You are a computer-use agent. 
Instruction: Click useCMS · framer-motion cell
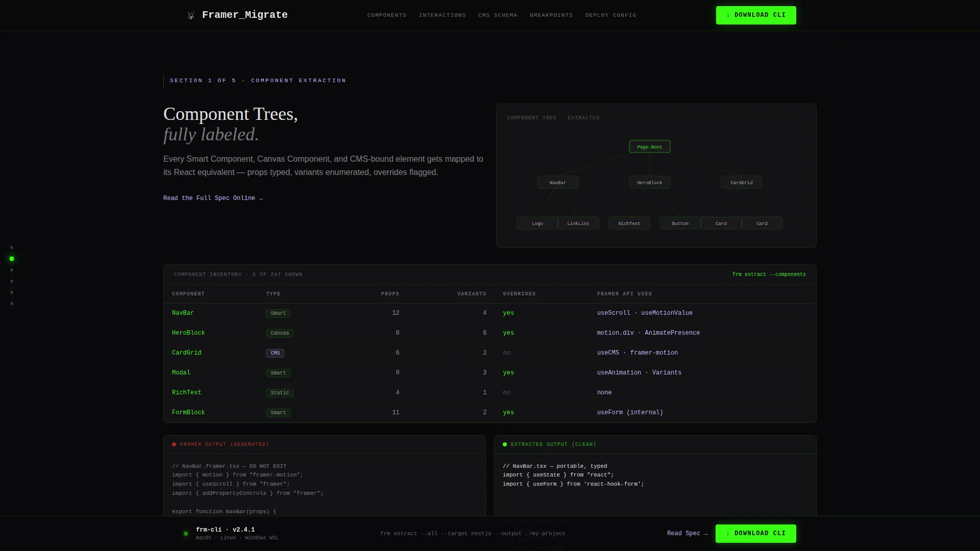(638, 353)
